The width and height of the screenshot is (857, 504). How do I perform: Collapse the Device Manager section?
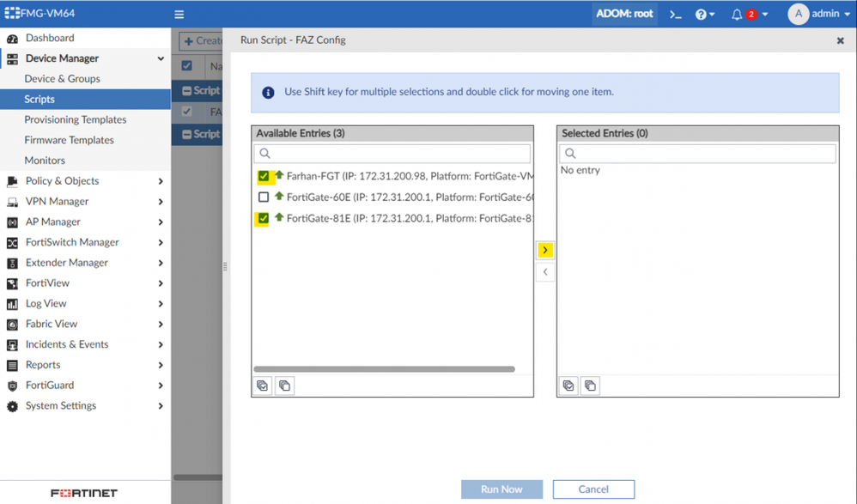pos(161,58)
